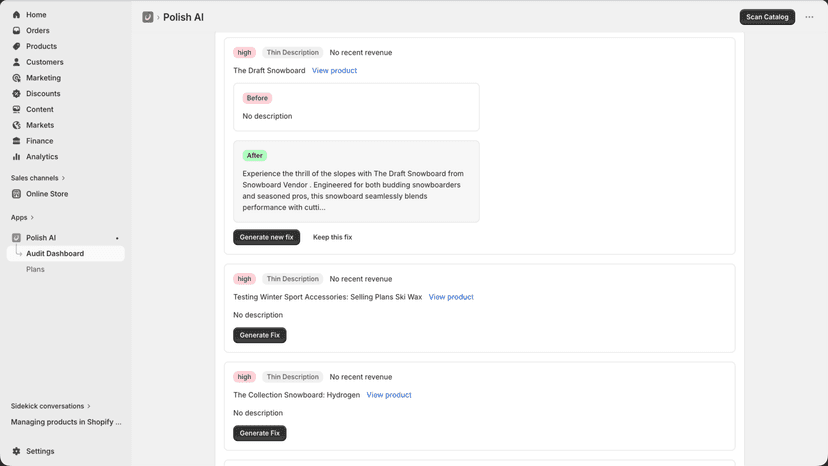This screenshot has width=828, height=466.
Task: Expand Sidekick conversations
Action: (51, 406)
